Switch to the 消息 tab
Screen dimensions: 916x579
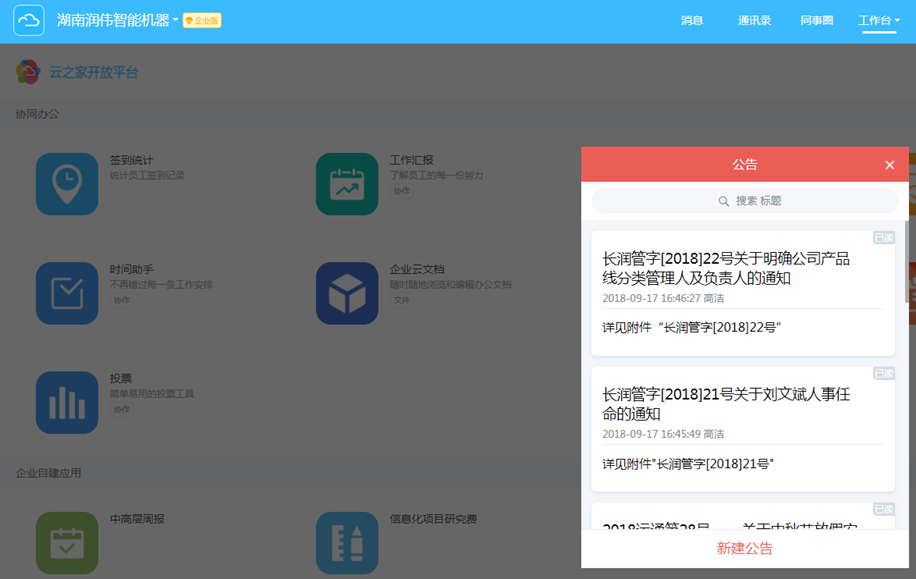coord(692,21)
